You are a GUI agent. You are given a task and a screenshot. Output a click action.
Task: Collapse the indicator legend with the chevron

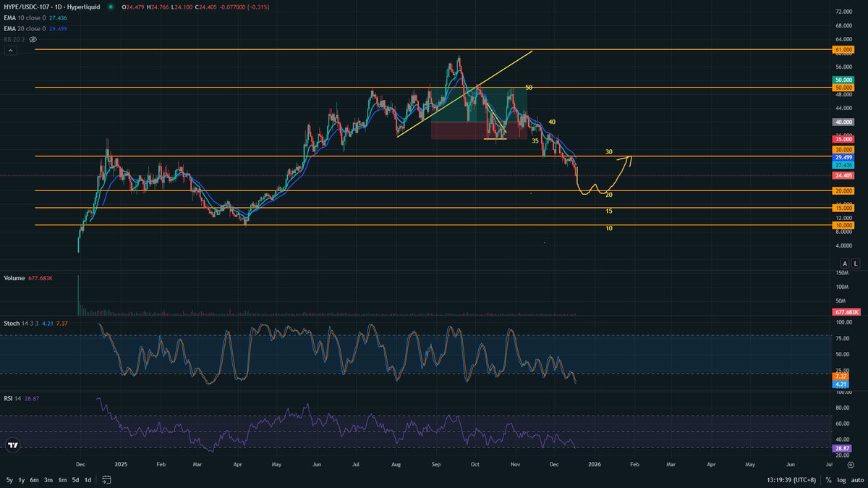11,51
